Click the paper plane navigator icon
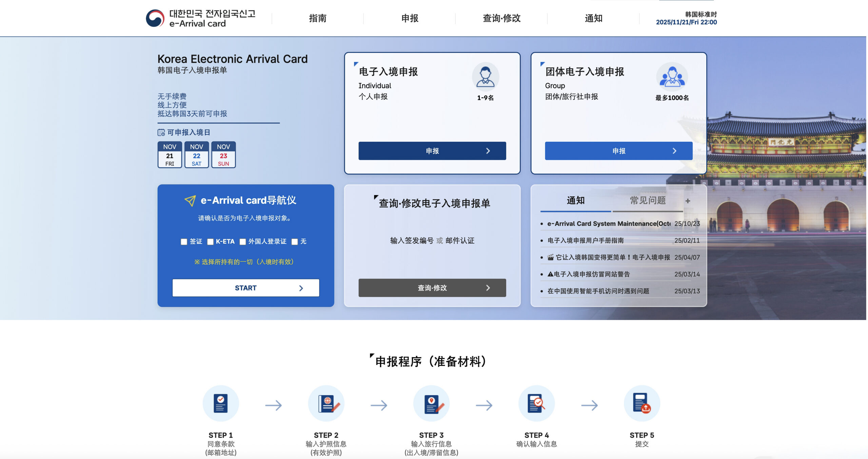This screenshot has height=459, width=868. tap(190, 200)
